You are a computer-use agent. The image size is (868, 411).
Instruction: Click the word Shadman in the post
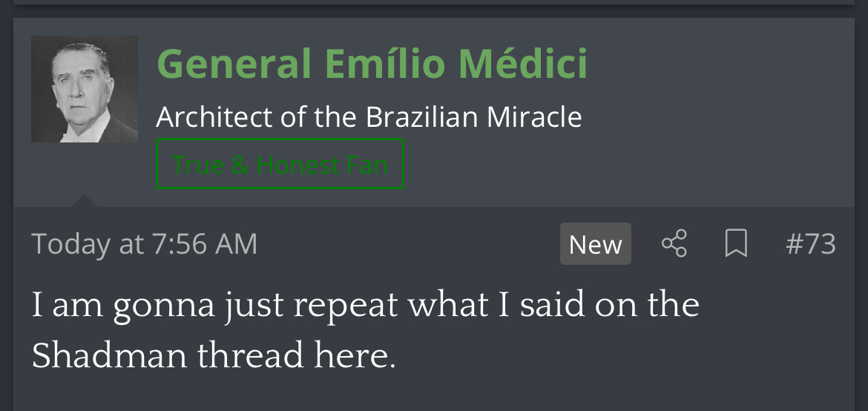[x=109, y=356]
